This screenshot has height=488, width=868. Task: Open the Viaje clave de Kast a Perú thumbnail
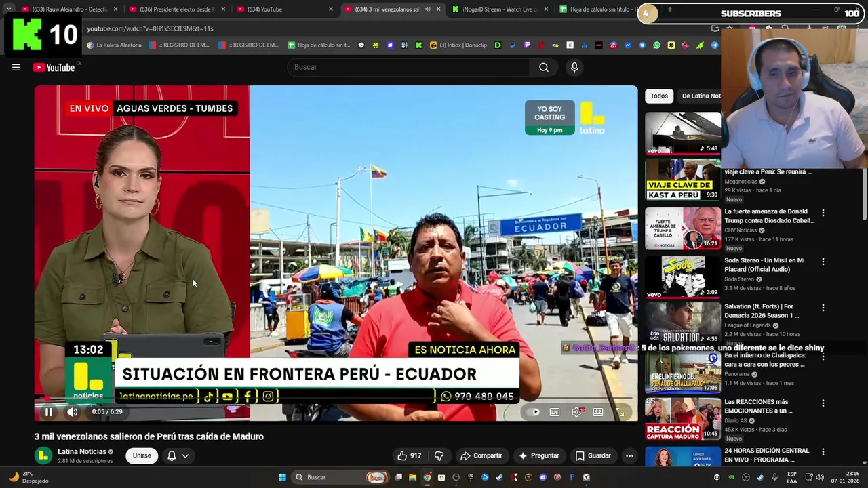[x=683, y=180]
